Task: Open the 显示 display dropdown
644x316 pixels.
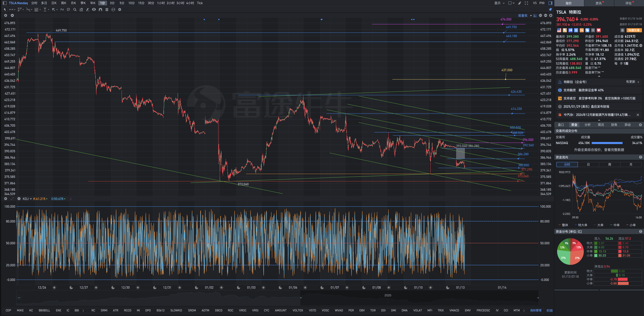Action: [x=499, y=3]
